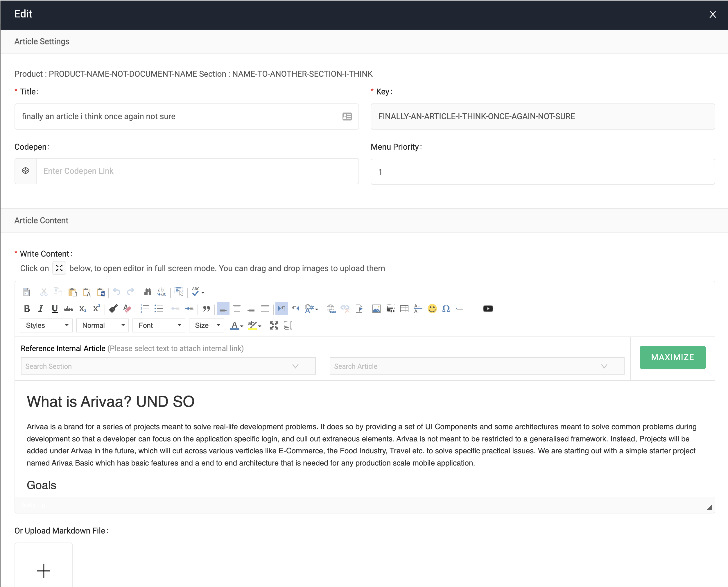728x587 pixels.
Task: Click the Unlink icon
Action: [x=345, y=308]
